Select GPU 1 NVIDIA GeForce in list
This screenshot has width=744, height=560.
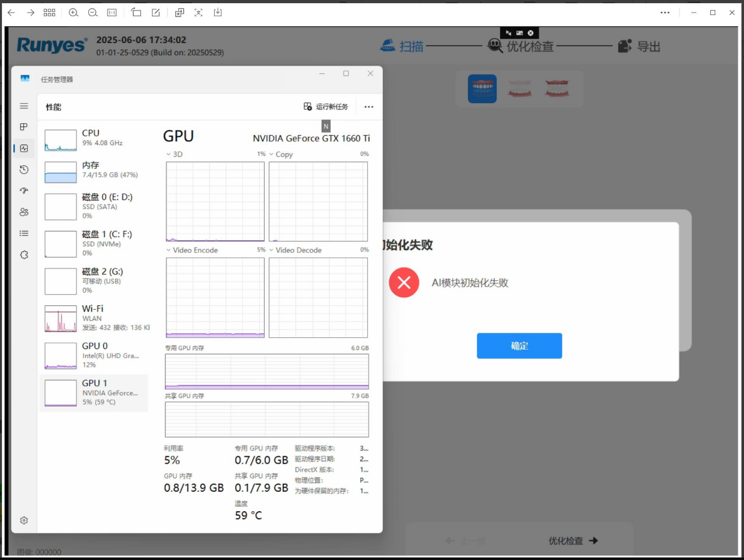click(x=94, y=392)
